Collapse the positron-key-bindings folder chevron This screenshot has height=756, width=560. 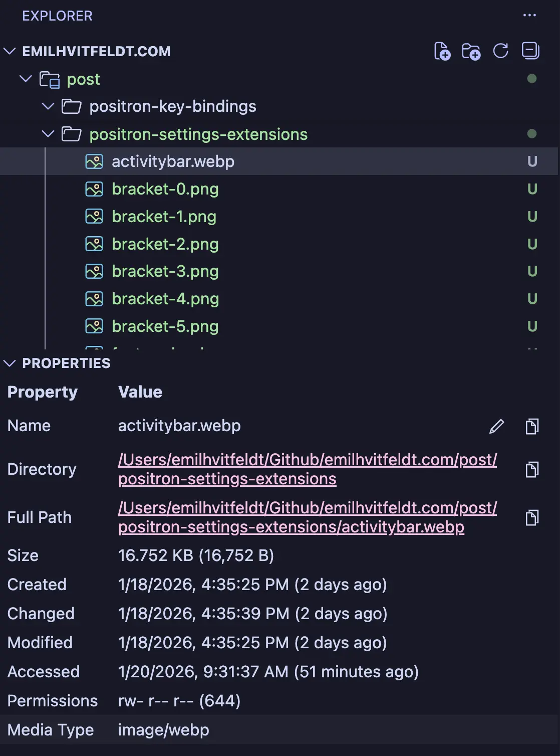coord(48,106)
